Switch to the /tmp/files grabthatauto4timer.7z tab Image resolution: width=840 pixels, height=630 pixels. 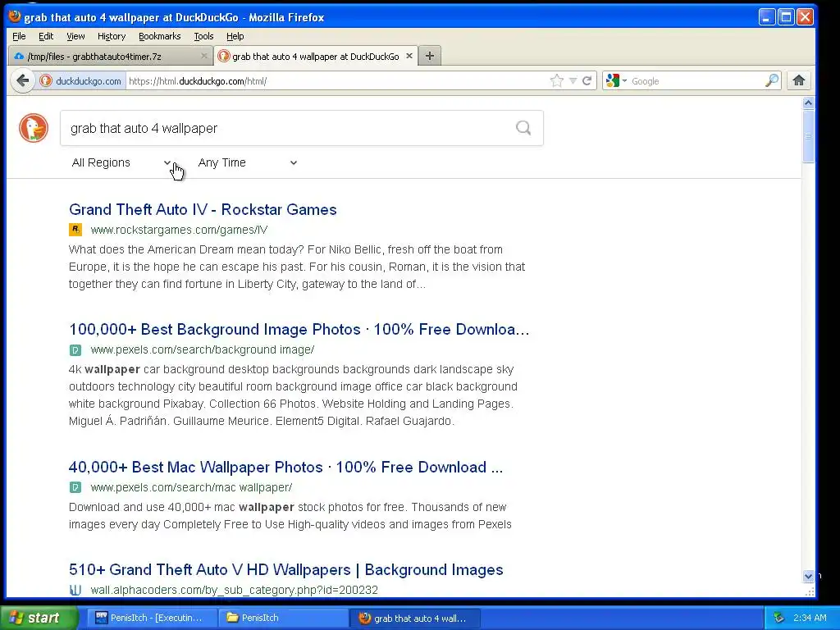point(110,57)
